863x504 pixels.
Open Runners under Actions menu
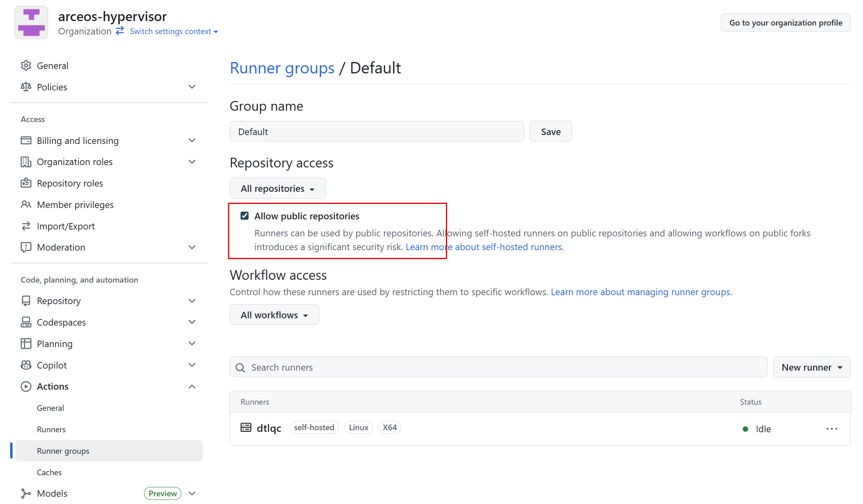coord(51,429)
